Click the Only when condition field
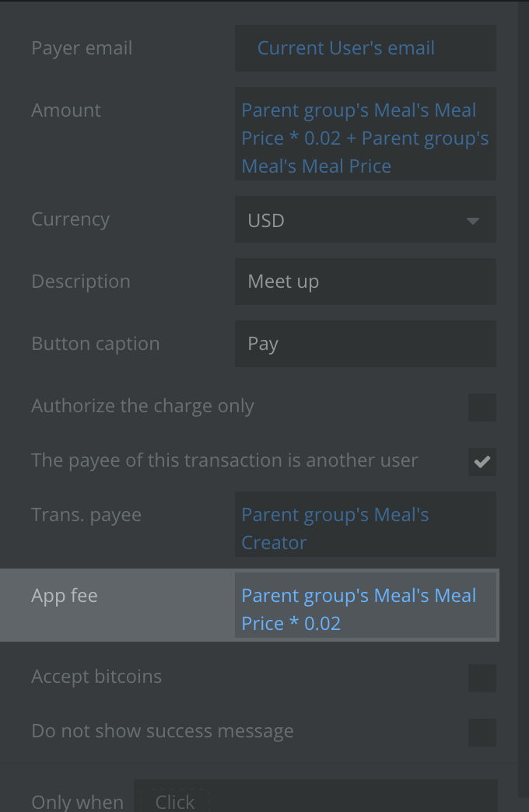Screen dimensions: 529x812 tap(315, 800)
